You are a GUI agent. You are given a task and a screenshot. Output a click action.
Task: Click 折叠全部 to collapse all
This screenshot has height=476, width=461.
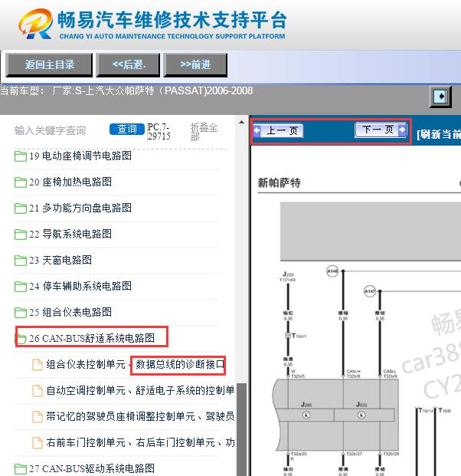204,131
